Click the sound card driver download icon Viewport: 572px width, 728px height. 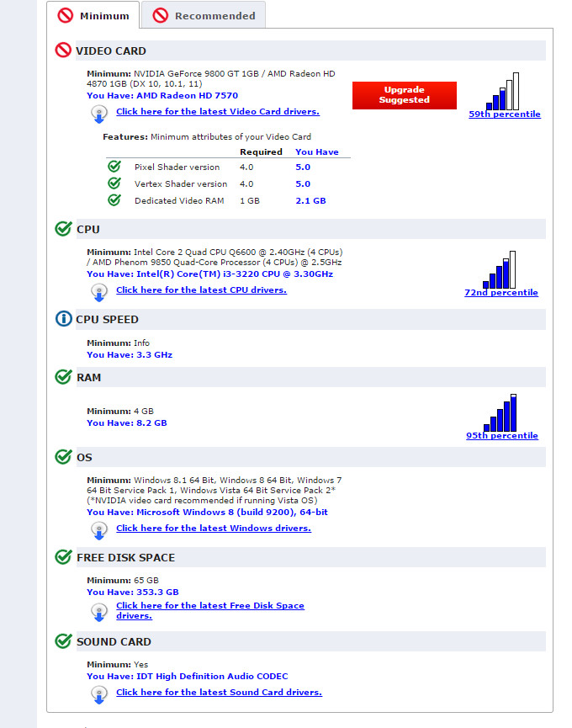click(x=99, y=695)
